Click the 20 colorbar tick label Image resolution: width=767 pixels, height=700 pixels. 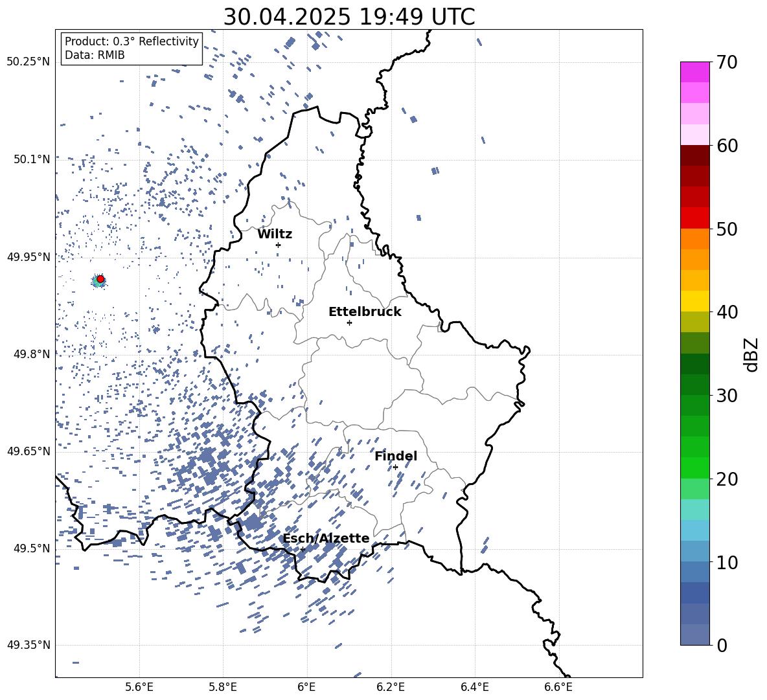pyautogui.click(x=727, y=479)
